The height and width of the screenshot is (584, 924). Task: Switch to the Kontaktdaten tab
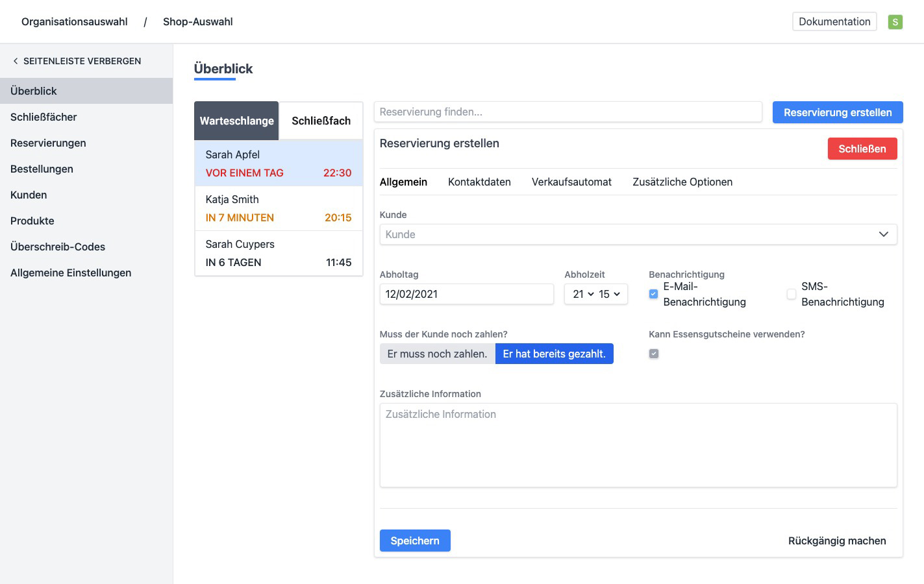(x=479, y=182)
